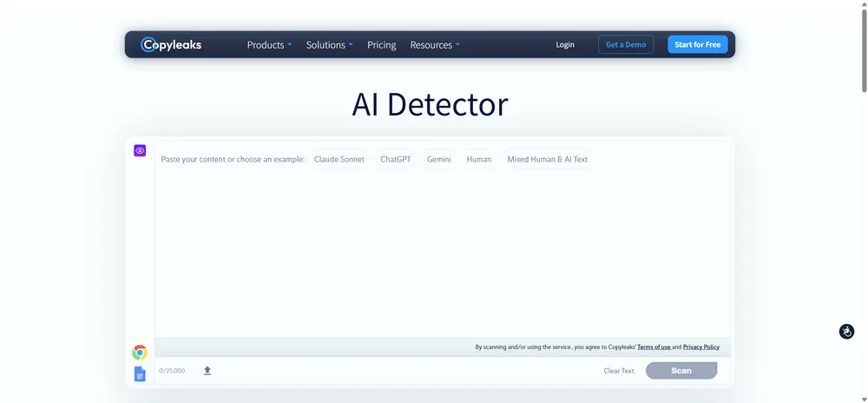Image resolution: width=868 pixels, height=403 pixels.
Task: Click the Login link
Action: tap(565, 45)
